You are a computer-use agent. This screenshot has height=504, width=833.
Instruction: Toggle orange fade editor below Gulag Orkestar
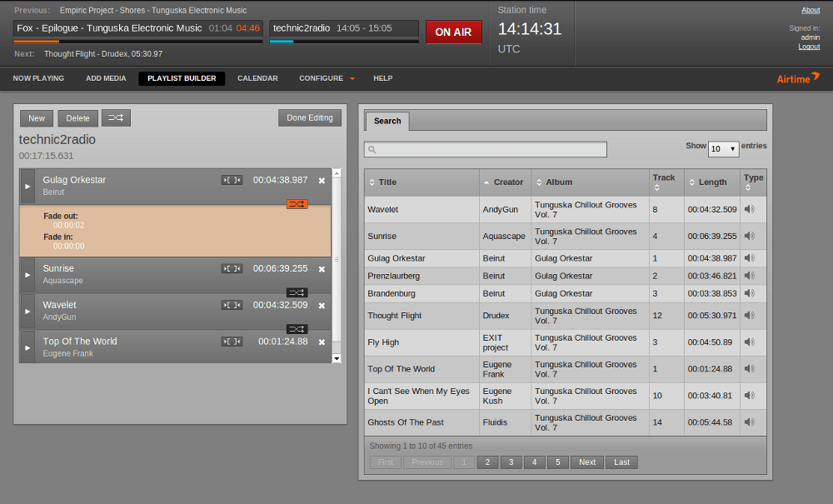point(297,204)
